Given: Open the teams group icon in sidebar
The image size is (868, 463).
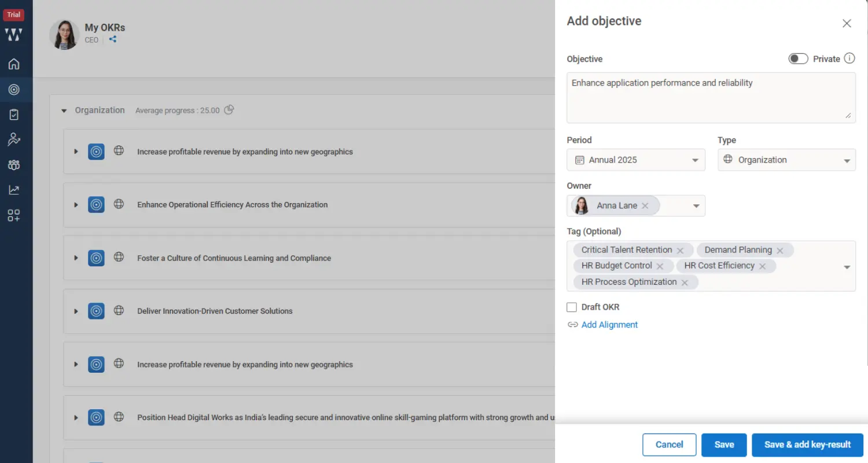Looking at the screenshot, I should (14, 165).
